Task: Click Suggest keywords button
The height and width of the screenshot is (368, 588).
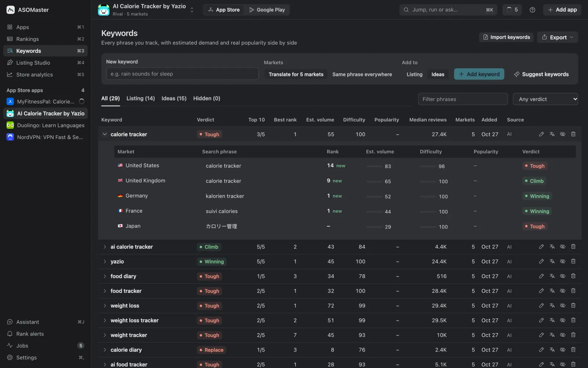Action: point(541,74)
